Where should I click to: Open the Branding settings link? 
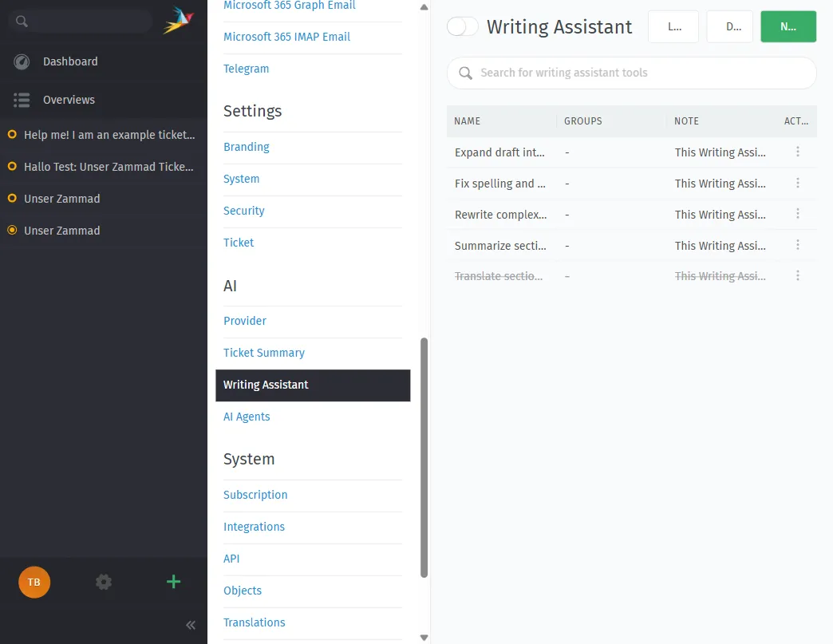[246, 147]
